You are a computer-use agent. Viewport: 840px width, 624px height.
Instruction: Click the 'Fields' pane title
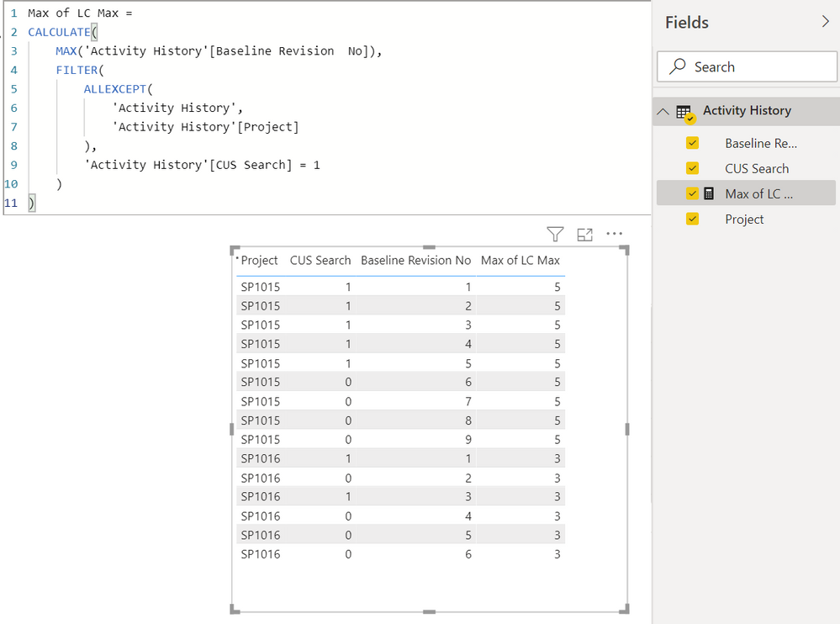pyautogui.click(x=687, y=22)
